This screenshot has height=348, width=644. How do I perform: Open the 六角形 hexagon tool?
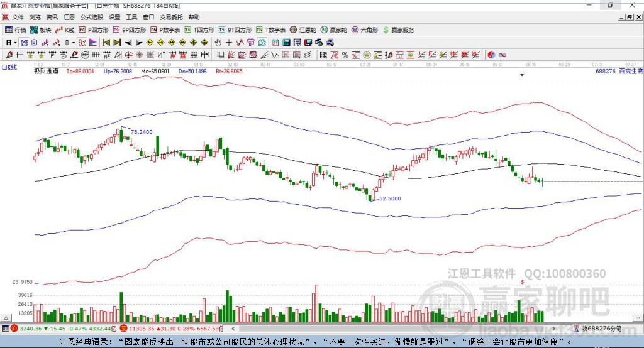click(x=365, y=30)
